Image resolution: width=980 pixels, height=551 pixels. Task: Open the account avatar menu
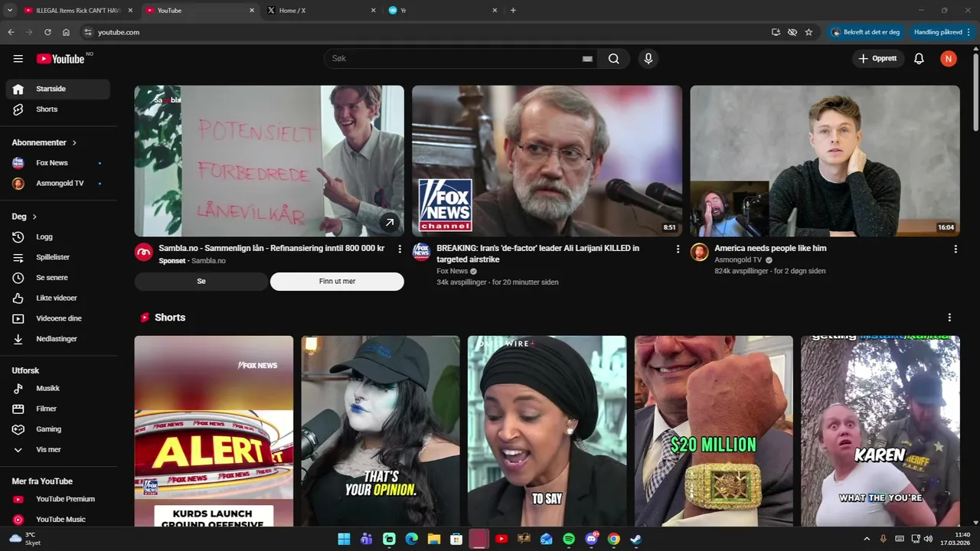(x=949, y=59)
